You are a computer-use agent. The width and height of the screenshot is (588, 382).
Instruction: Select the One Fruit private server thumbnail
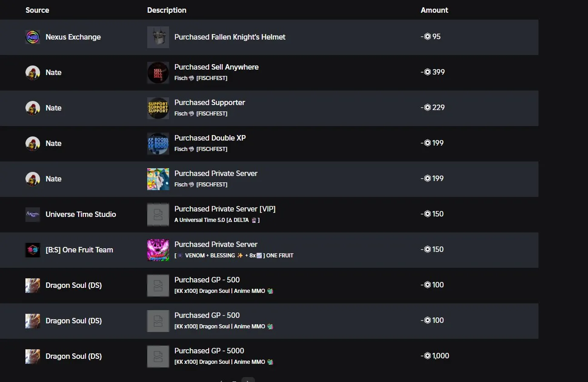[158, 250]
